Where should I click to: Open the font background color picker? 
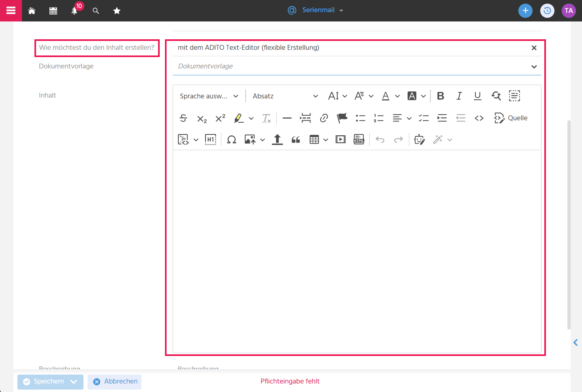417,96
